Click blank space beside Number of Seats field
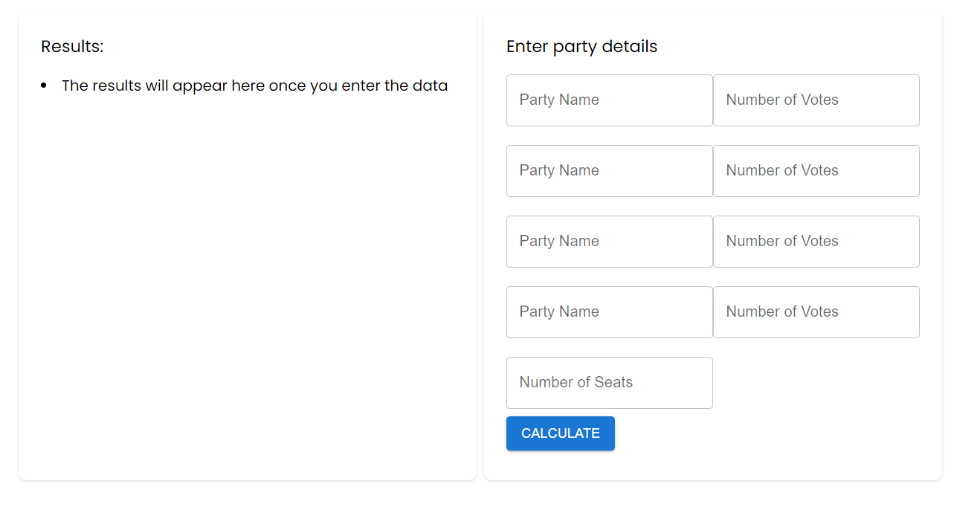Viewport: 980px width, 507px height. point(816,383)
